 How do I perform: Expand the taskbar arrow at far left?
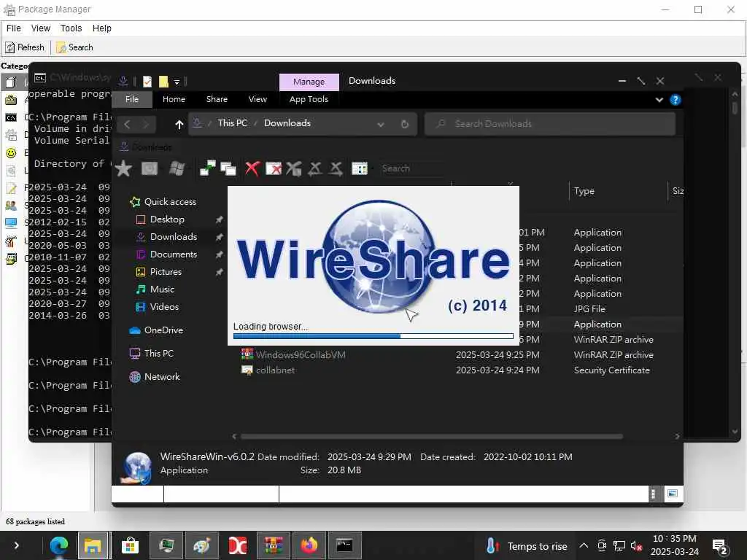click(16, 545)
